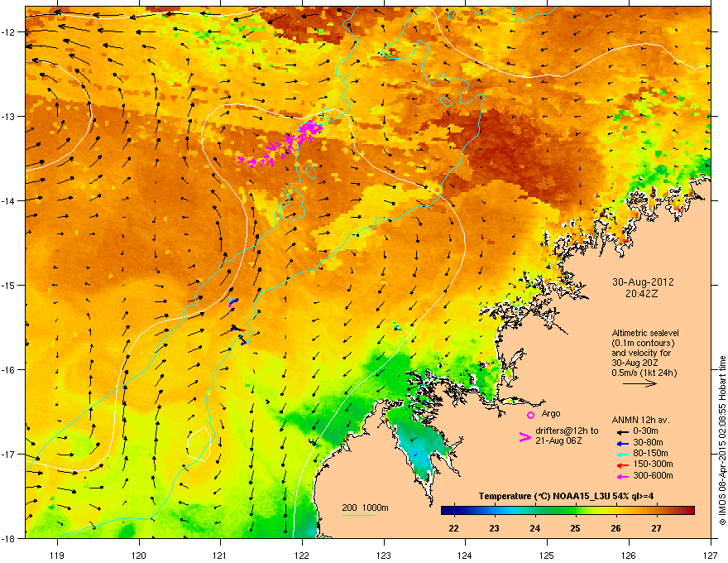
Task: Click longitude axis label 119
Action: (x=57, y=555)
